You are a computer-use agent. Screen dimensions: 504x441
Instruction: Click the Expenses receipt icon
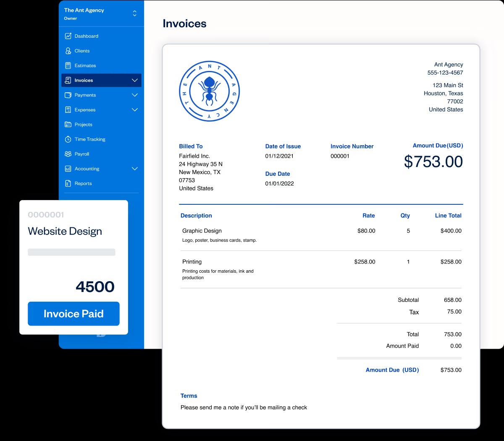68,110
